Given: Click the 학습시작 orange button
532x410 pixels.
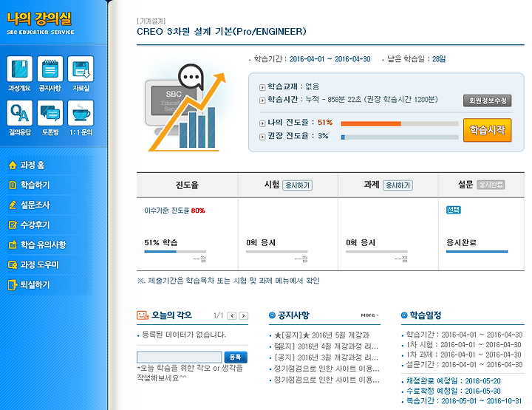Looking at the screenshot, I should 487,130.
